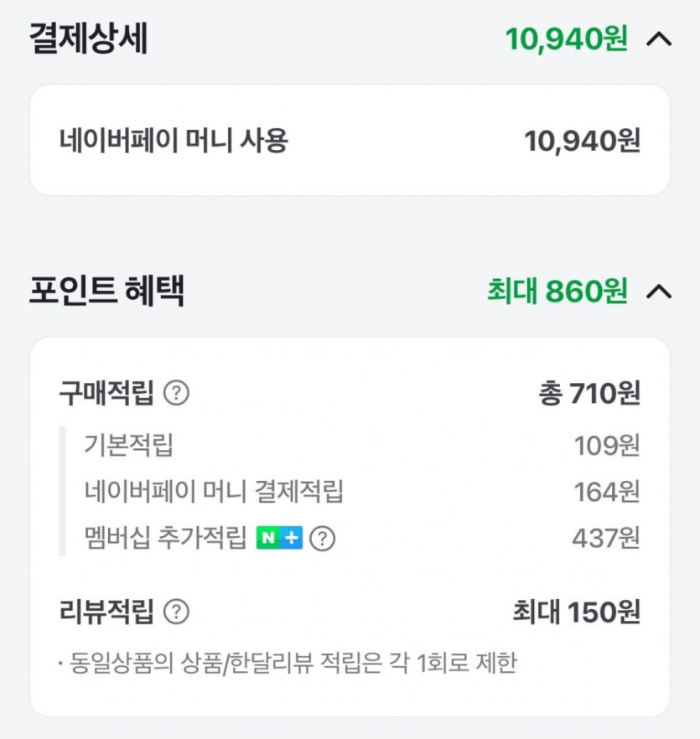
Task: Tap the 동일상품 review limit notice text
Action: (x=288, y=664)
